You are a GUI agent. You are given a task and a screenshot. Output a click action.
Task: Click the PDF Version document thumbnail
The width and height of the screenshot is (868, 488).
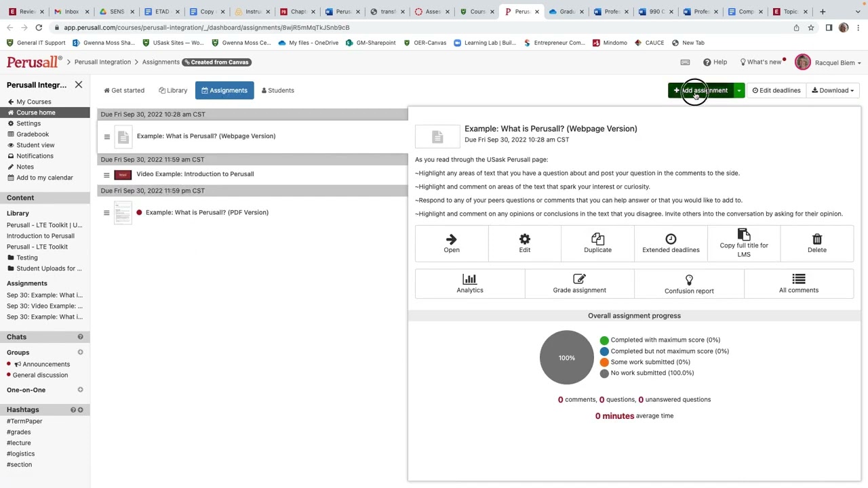coord(123,213)
